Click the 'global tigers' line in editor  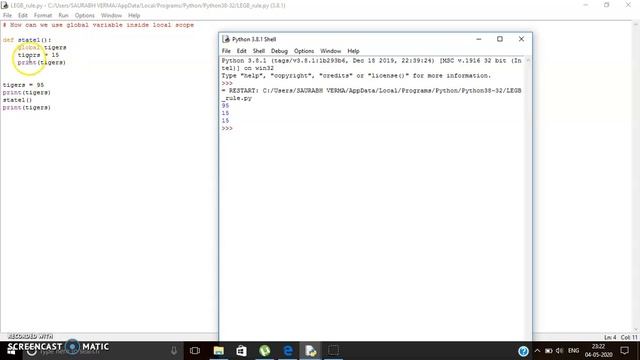tap(42, 47)
